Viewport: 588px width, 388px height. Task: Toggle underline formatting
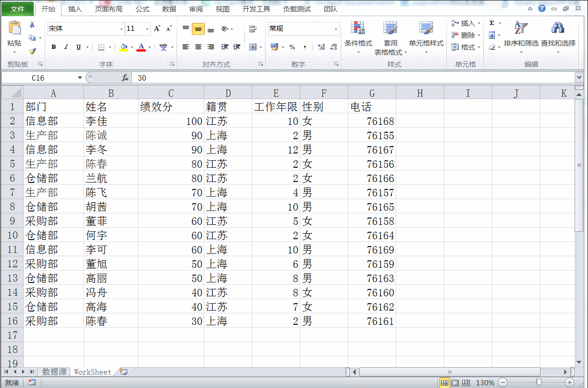pos(78,47)
